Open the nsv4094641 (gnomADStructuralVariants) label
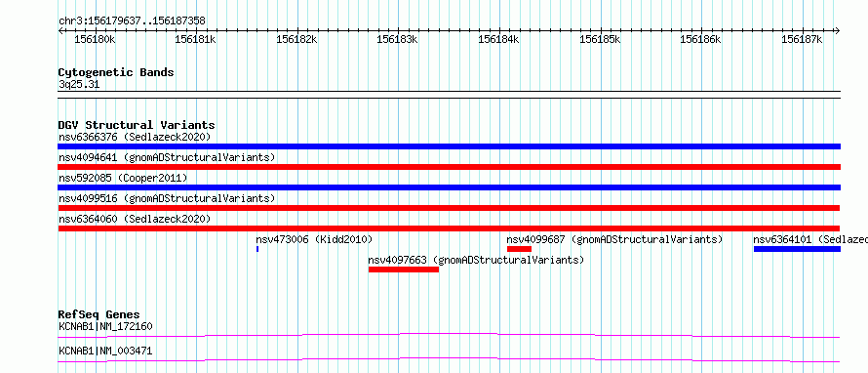Viewport: 868px width, 373px height. (x=167, y=157)
